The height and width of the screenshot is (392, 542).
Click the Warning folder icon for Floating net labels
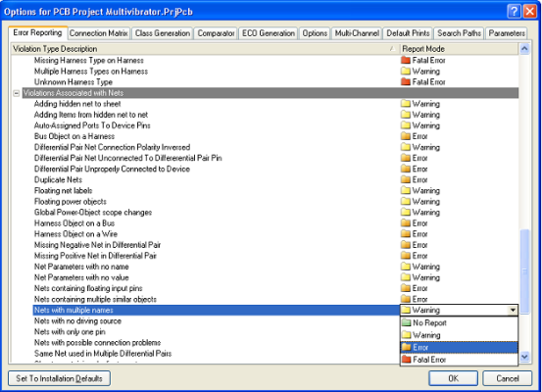(406, 190)
